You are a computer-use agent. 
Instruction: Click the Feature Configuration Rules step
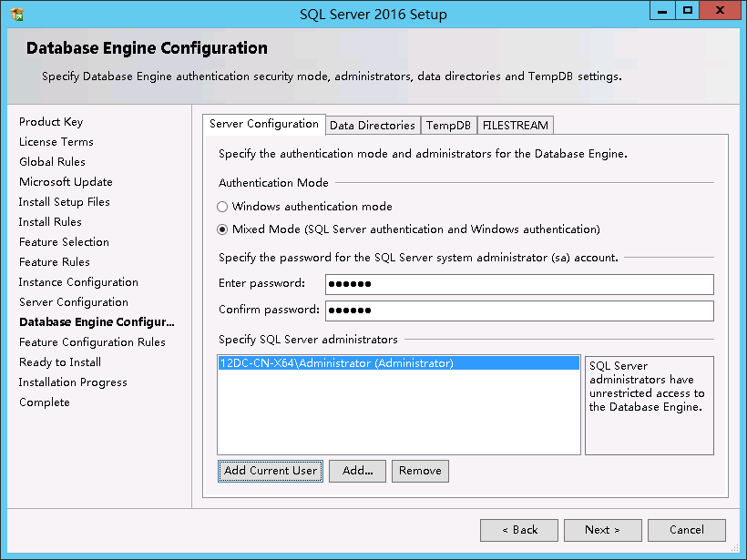coord(92,342)
